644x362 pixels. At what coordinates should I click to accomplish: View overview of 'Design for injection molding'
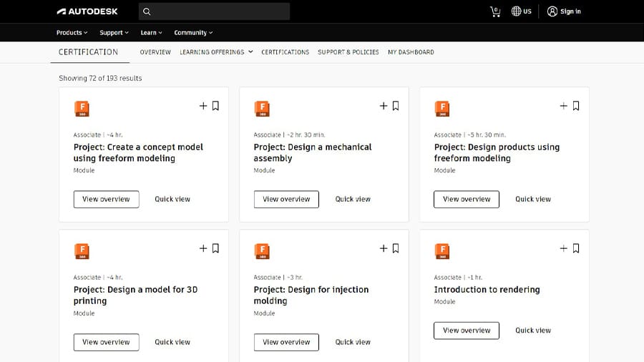click(286, 342)
